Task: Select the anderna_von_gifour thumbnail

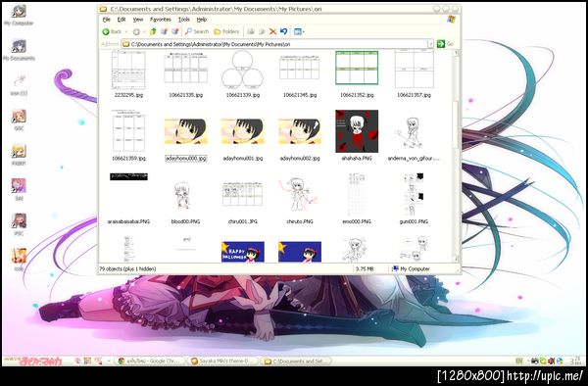Action: tap(409, 132)
